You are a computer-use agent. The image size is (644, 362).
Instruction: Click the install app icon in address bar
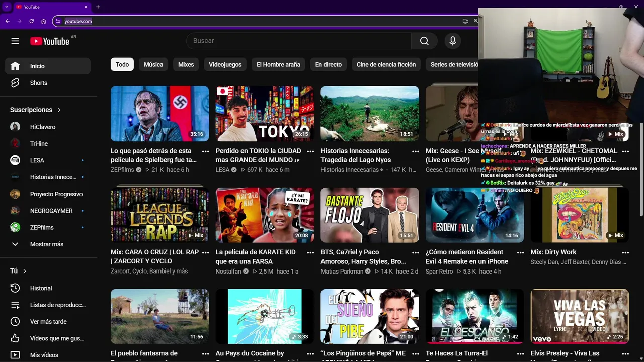tap(465, 21)
